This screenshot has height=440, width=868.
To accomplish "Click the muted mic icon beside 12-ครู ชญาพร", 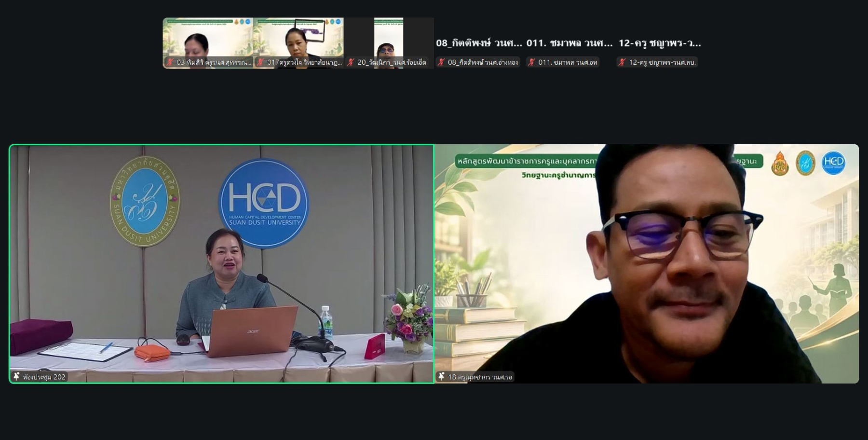I will point(622,62).
